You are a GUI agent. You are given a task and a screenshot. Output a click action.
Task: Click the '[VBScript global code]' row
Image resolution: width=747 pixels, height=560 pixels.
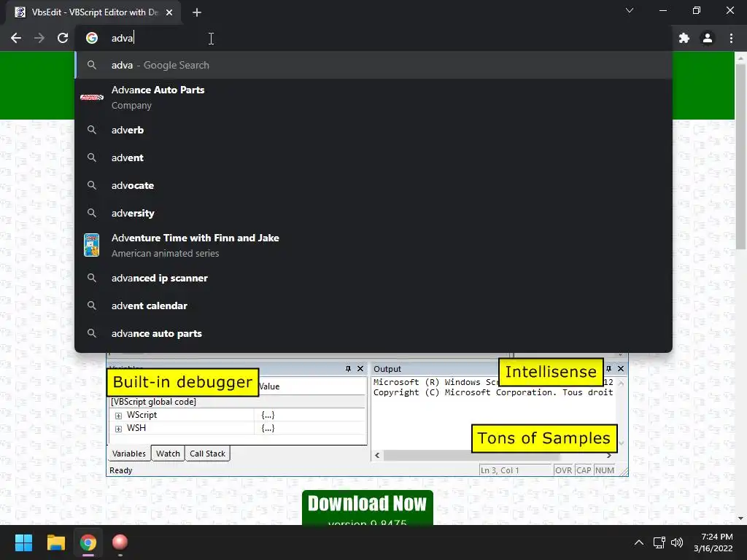click(x=237, y=402)
